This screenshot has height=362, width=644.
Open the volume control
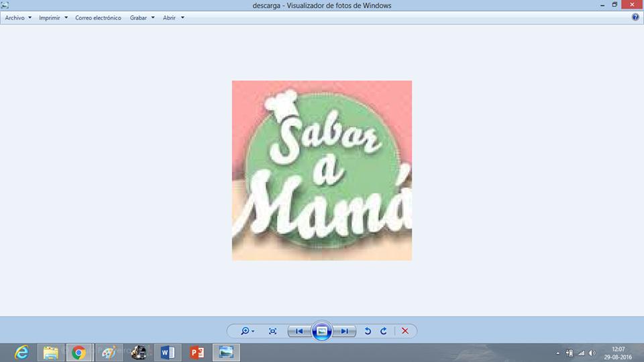click(592, 353)
